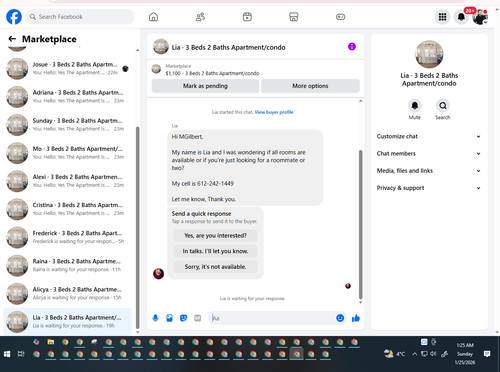The height and width of the screenshot is (372, 500).
Task: Open the Home feed icon
Action: click(153, 17)
